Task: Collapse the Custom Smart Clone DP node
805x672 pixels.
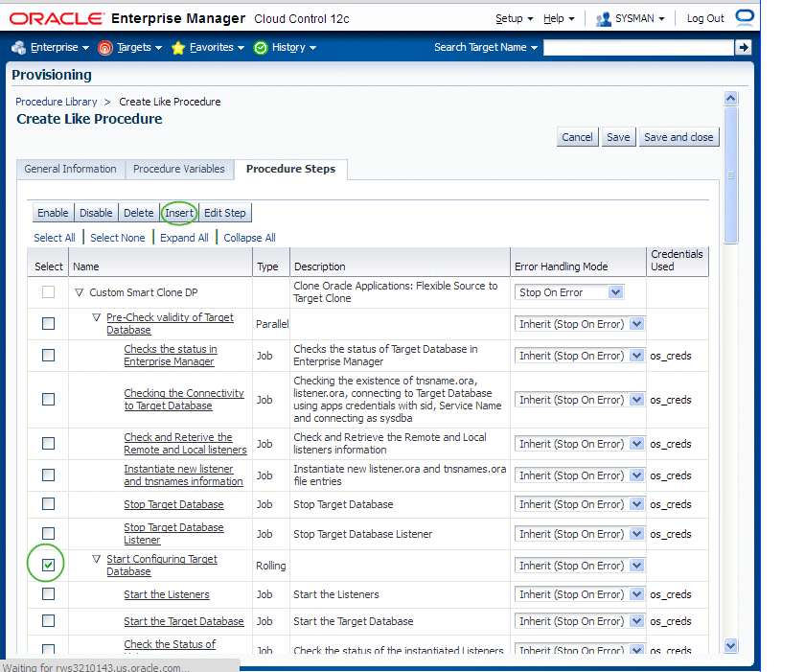Action: (x=79, y=292)
